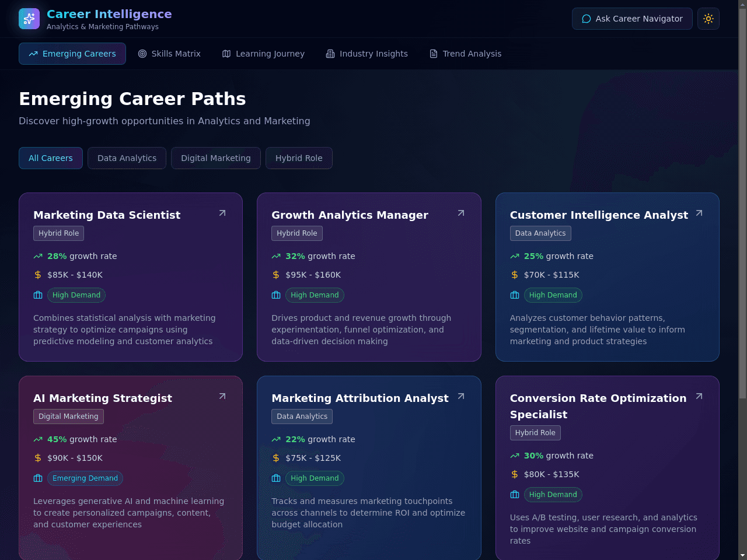Click Hybrid Role tag on Conversion Rate Optimization
The height and width of the screenshot is (560, 747).
(x=535, y=433)
